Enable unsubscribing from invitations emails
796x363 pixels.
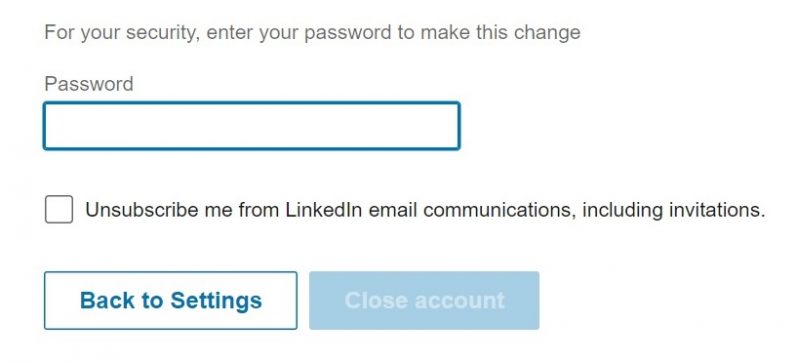tap(59, 209)
